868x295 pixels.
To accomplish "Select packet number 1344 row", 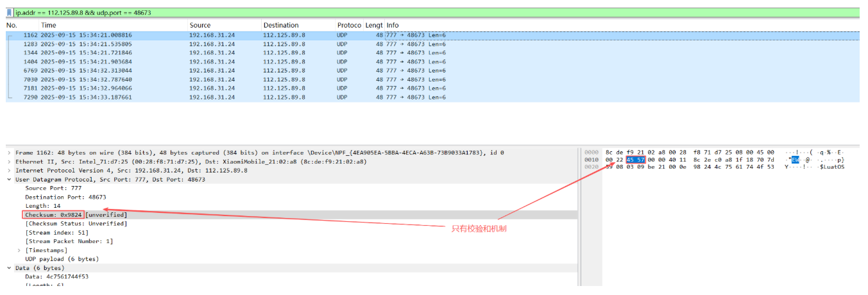I will pyautogui.click(x=432, y=53).
